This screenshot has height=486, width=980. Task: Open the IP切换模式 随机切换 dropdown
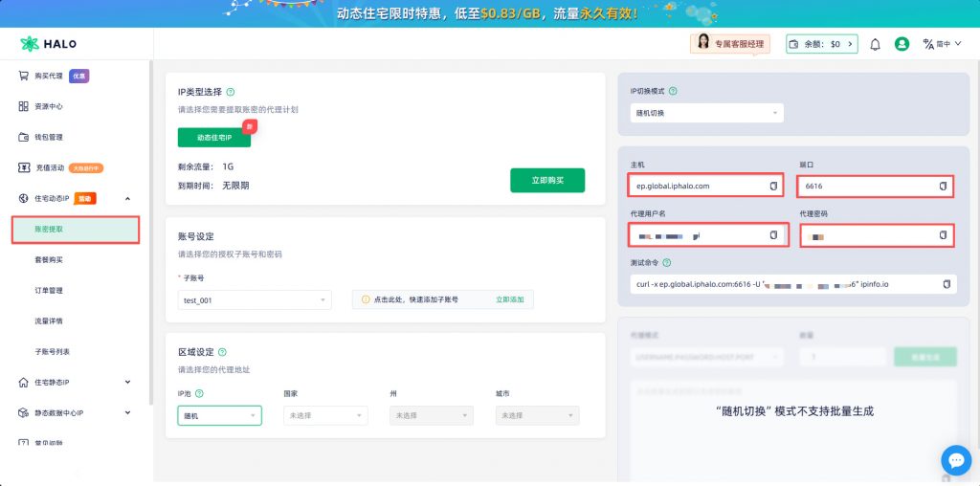click(x=705, y=113)
